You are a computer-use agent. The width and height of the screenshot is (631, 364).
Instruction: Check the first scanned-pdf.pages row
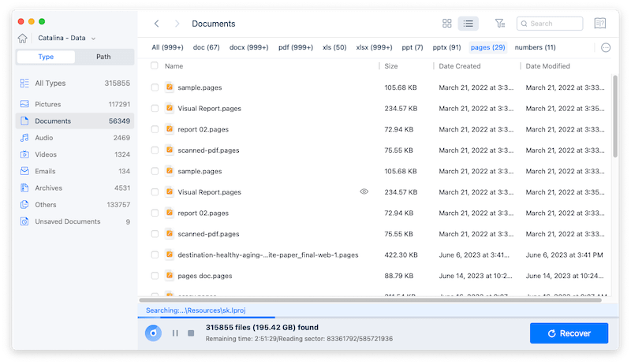tap(155, 150)
